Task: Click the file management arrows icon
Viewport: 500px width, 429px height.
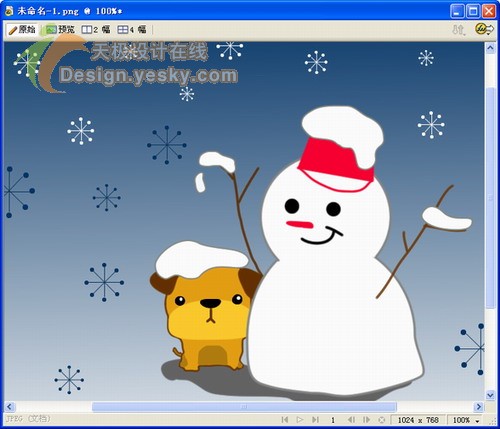Action: click(458, 30)
